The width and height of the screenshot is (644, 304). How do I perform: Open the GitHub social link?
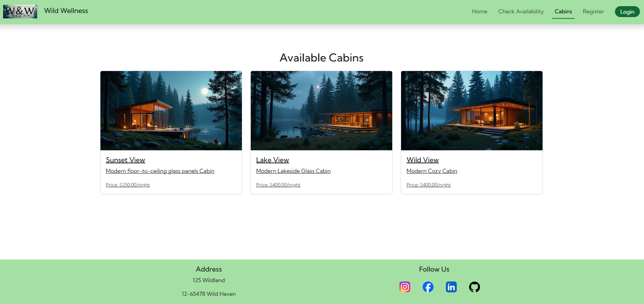(x=474, y=287)
